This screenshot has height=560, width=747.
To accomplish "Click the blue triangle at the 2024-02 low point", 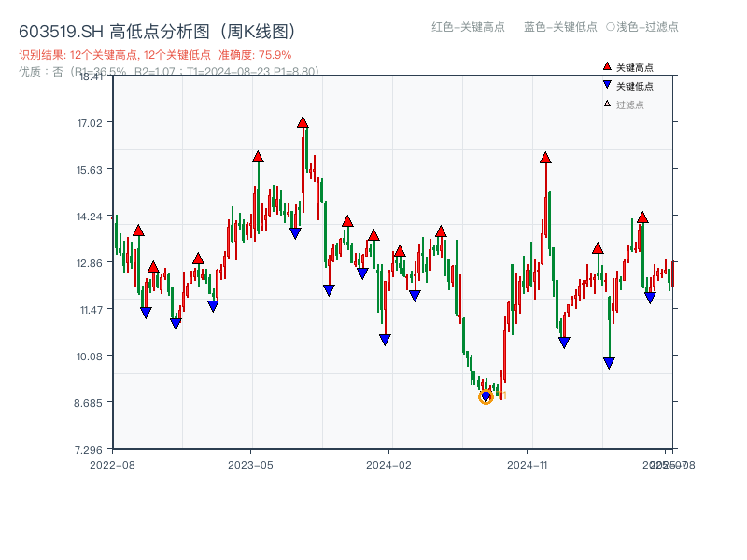I will click(x=385, y=337).
